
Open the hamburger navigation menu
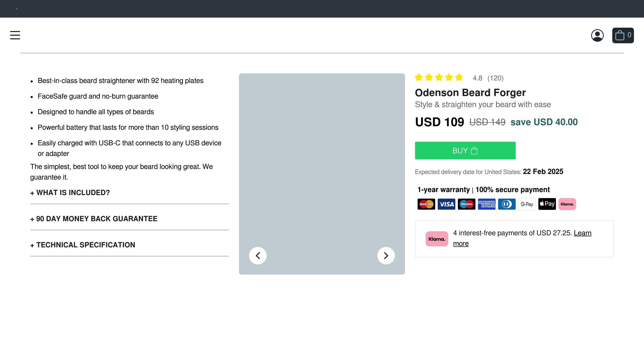[15, 35]
